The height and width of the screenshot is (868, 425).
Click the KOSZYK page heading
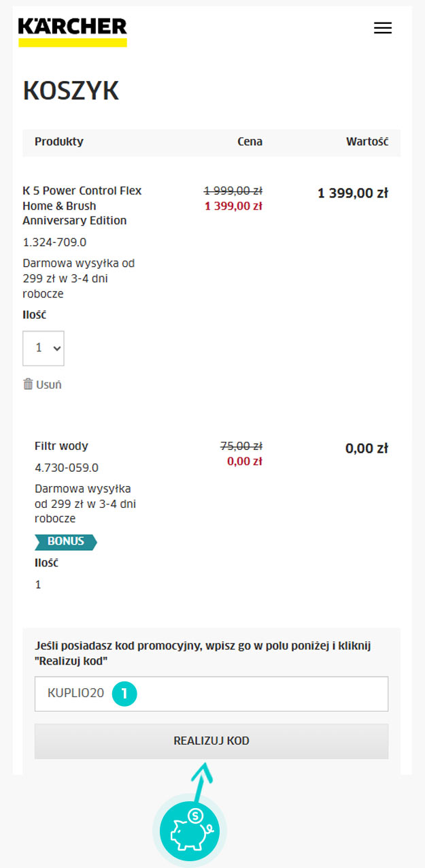click(71, 91)
